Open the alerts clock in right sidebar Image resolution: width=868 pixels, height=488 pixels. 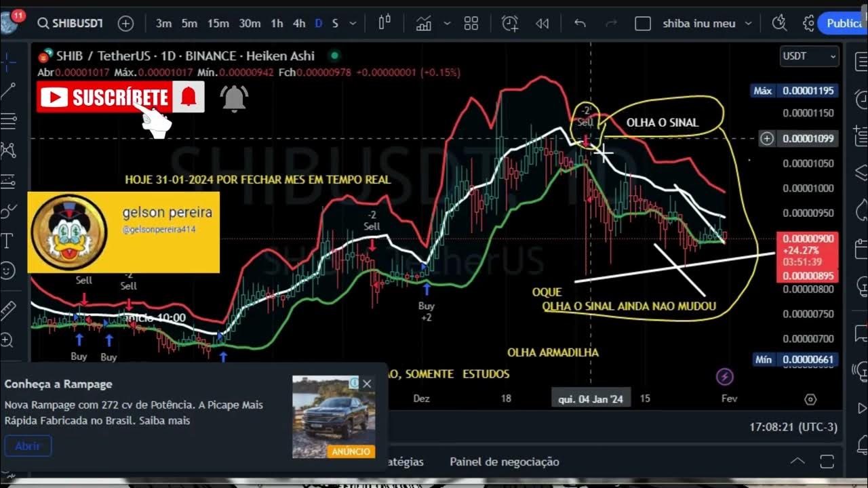860,100
